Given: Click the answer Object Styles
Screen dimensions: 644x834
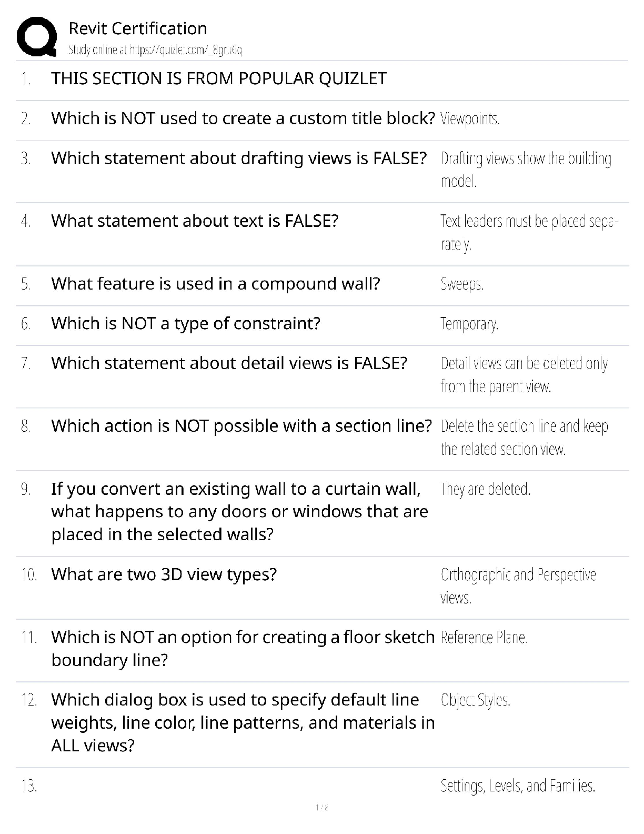Looking at the screenshot, I should point(475,700).
